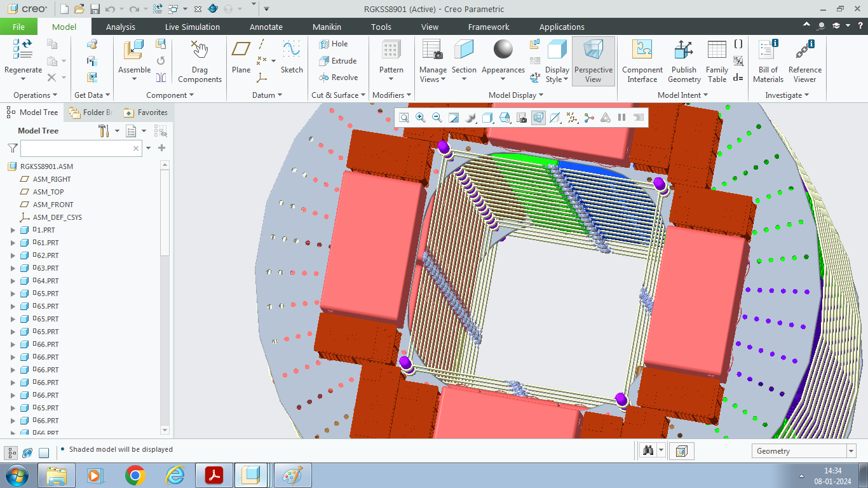Open a file from quick access toolbar

coord(79,9)
